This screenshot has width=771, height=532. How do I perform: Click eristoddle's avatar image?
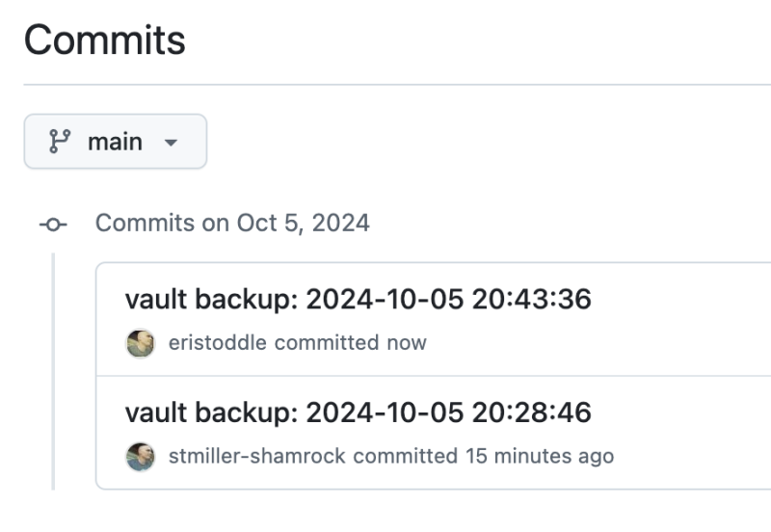pyautogui.click(x=141, y=343)
